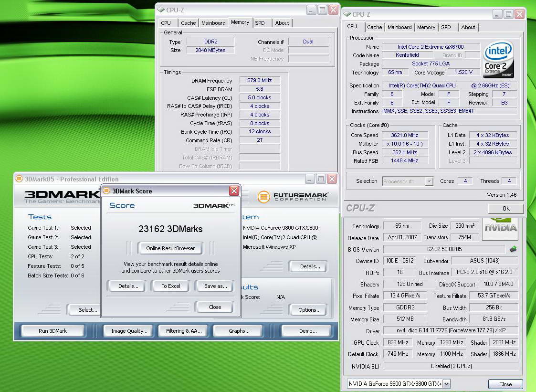Click the Kentsfield code name value
This screenshot has width=536, height=392.
click(407, 55)
